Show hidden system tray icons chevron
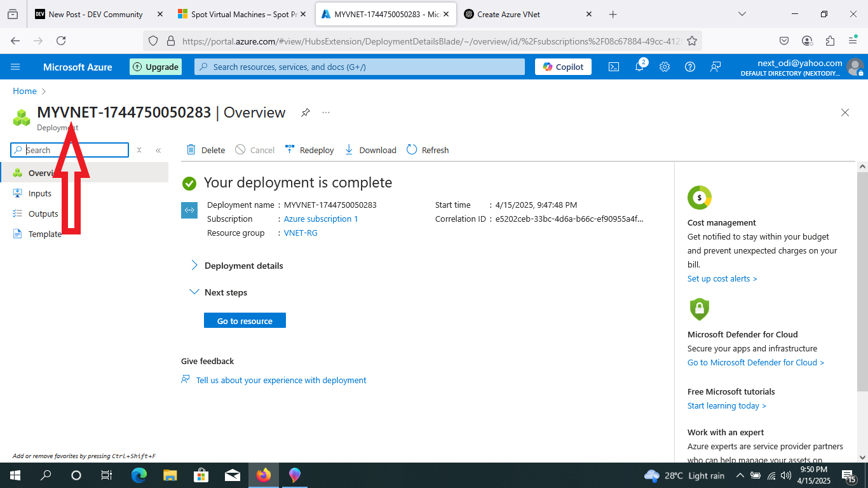This screenshot has height=488, width=868. coord(740,475)
